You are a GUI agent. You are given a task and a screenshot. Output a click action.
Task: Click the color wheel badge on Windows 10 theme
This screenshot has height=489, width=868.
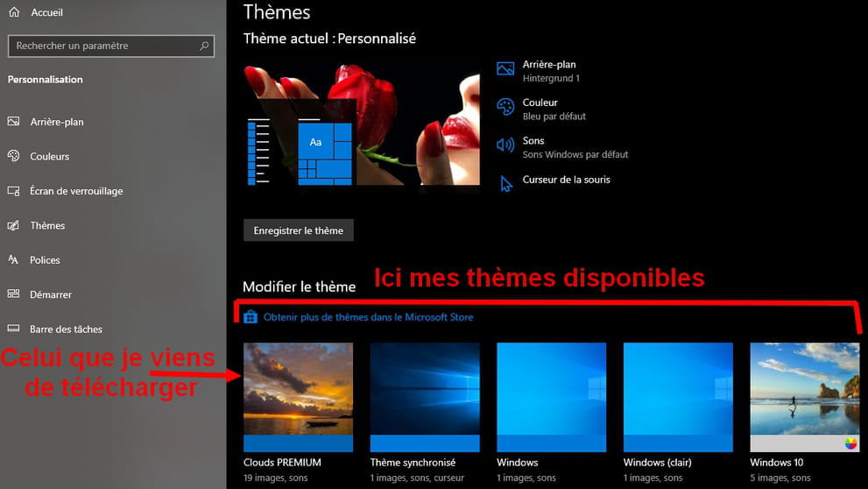850,443
